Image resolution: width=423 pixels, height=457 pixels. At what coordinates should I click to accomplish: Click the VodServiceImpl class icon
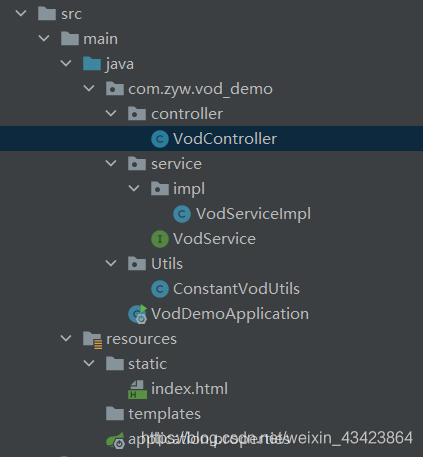[x=182, y=214]
